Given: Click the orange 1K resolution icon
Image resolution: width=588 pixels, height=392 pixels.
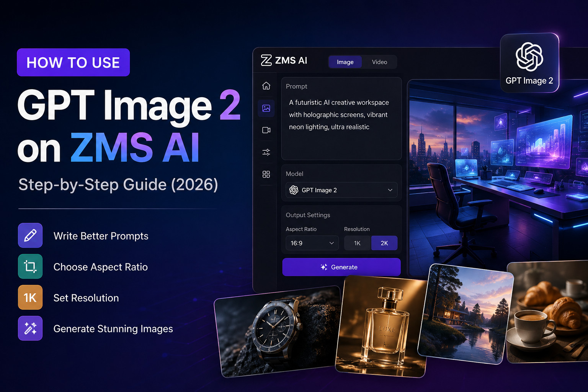Looking at the screenshot, I should pyautogui.click(x=30, y=297).
